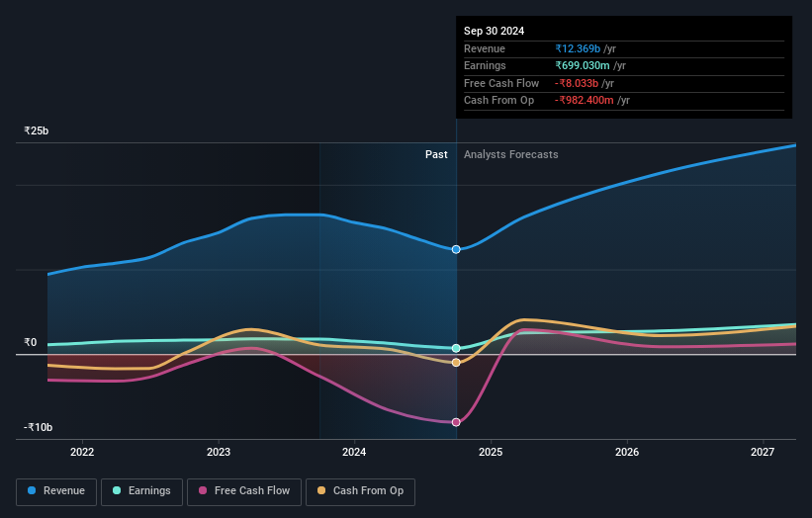Click the -₹10b y-axis label
The width and height of the screenshot is (812, 518).
39,427
